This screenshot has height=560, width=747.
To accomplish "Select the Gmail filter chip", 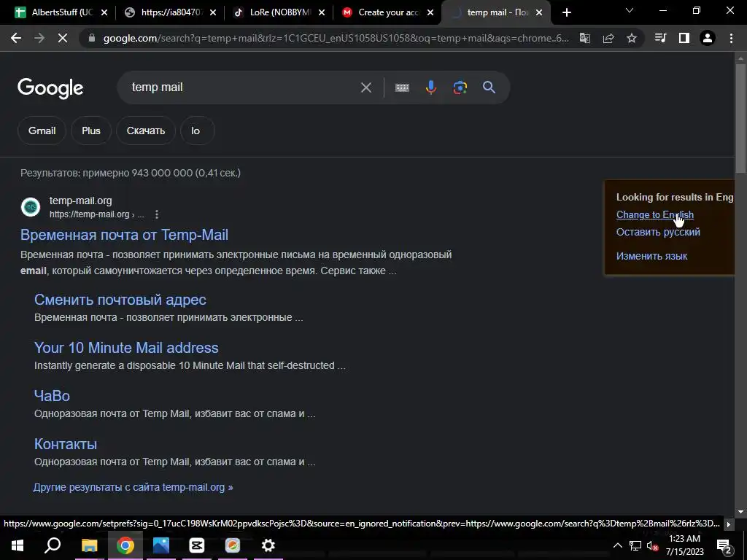I will [x=42, y=131].
